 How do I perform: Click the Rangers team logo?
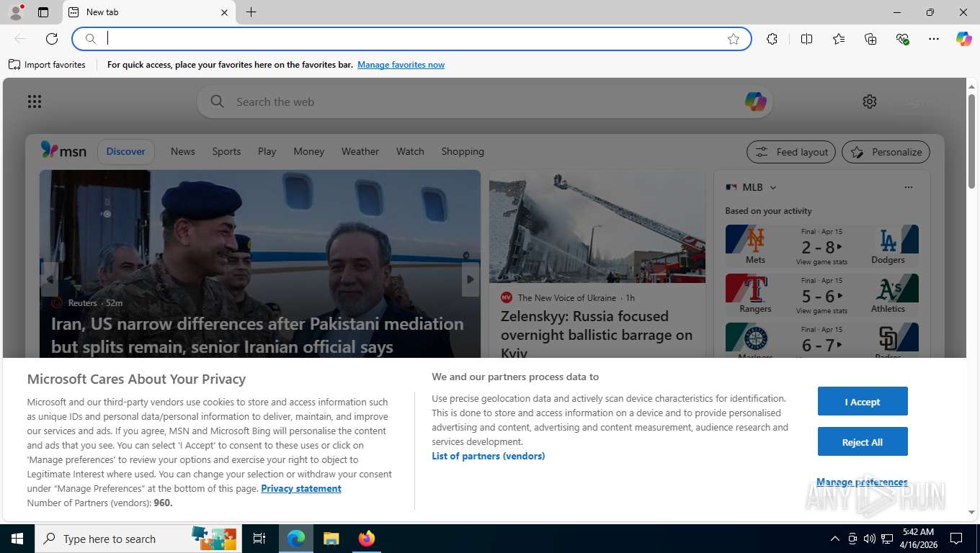click(x=755, y=289)
